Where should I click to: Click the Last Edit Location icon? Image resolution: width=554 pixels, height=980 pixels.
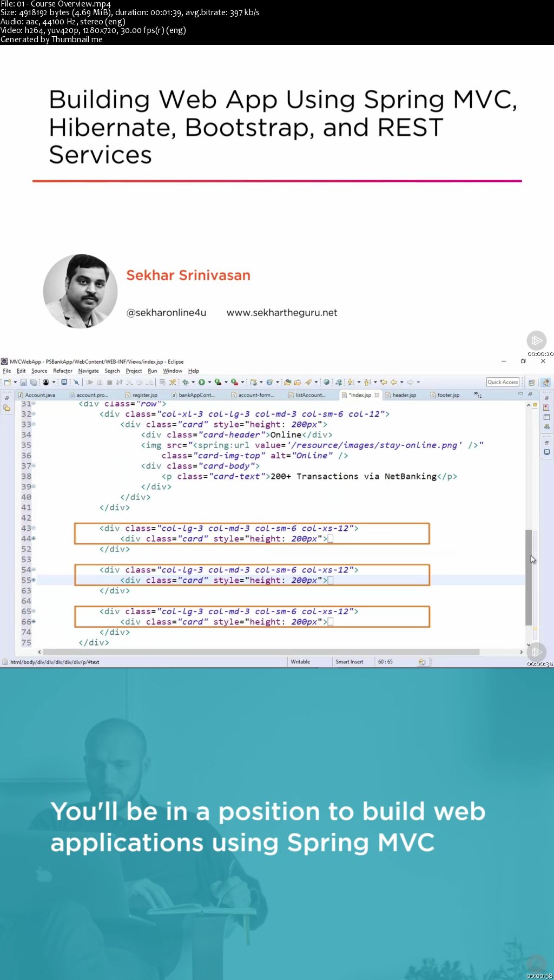click(x=384, y=382)
